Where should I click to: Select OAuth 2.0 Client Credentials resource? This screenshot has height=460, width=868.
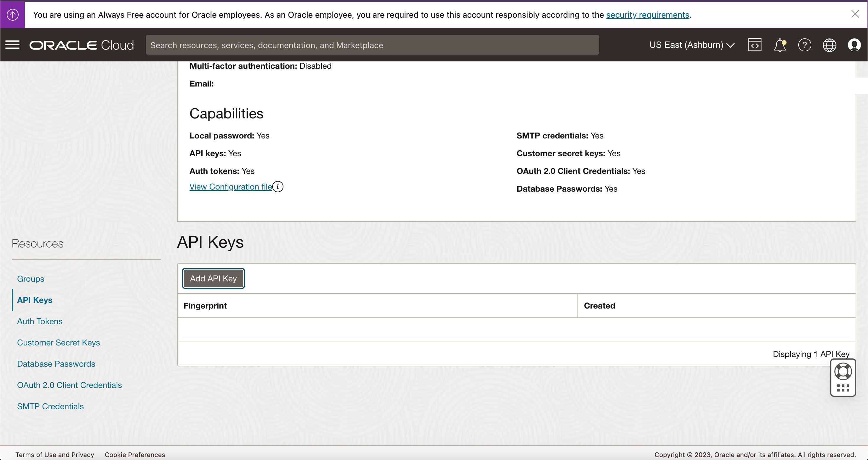(69, 385)
